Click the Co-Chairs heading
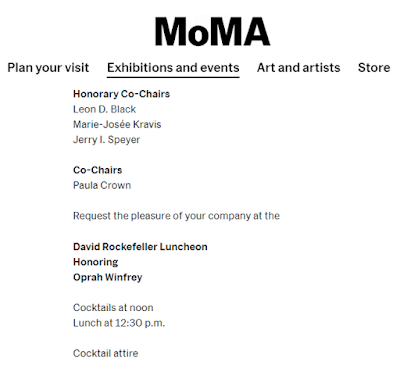Viewport: 400px width, 372px height. point(97,170)
